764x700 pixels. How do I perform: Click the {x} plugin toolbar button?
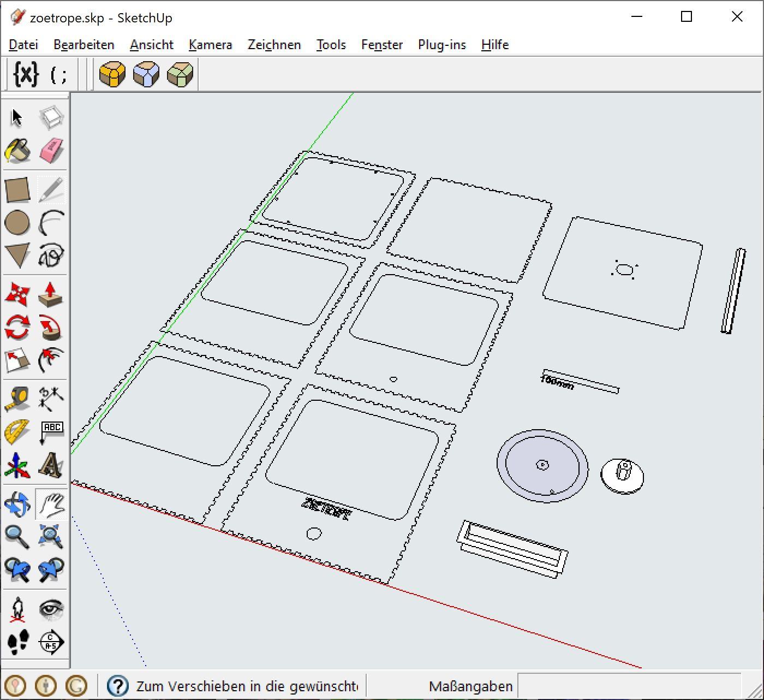26,74
